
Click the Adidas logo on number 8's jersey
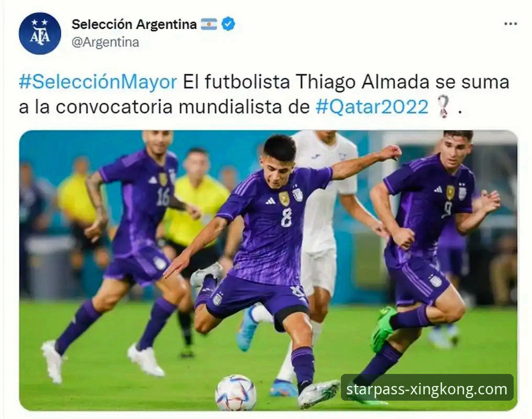pyautogui.click(x=271, y=201)
